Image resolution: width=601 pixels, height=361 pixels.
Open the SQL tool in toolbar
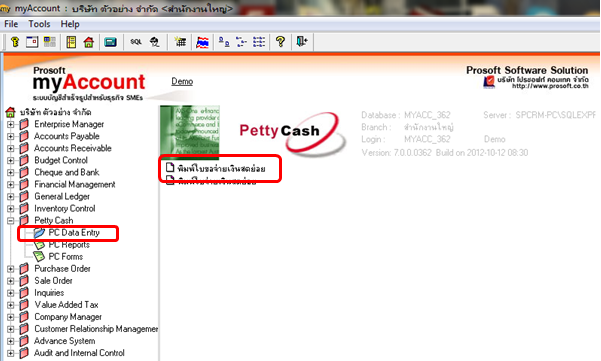[x=136, y=42]
